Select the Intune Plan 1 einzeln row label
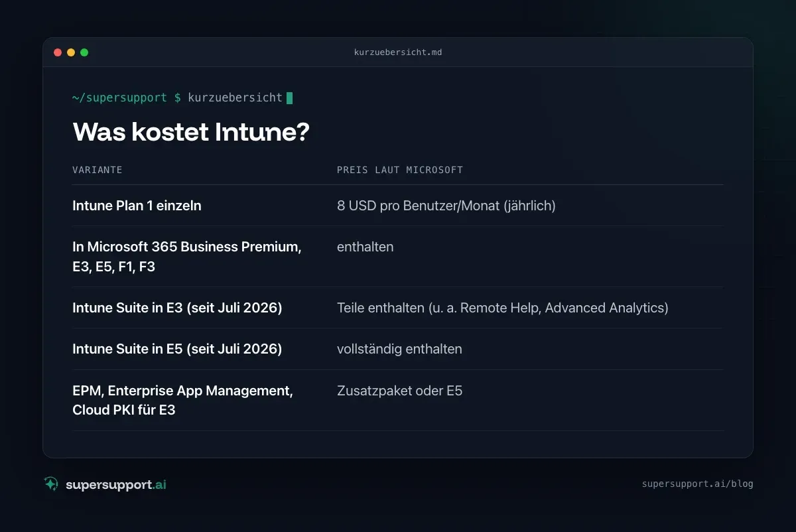 [x=137, y=206]
